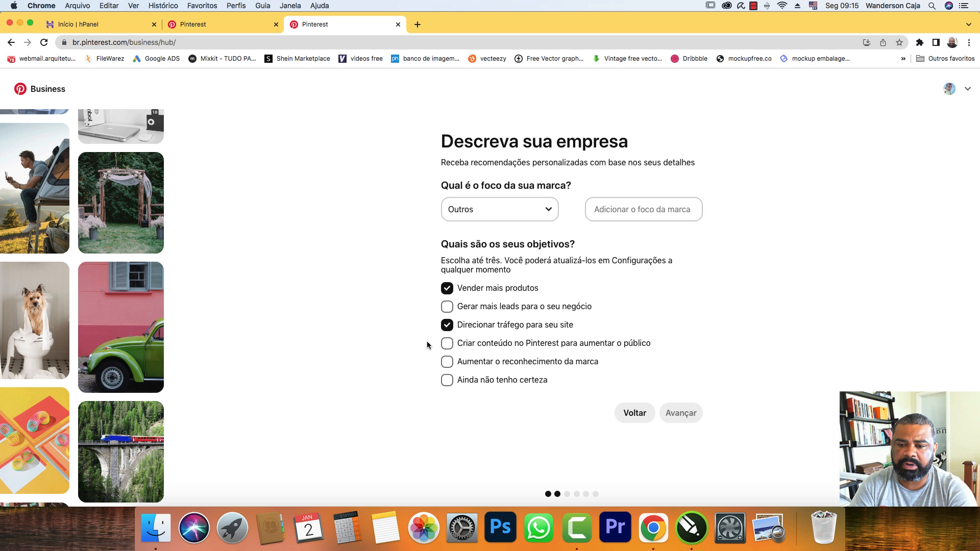Open the Outros brand focus dropdown
Viewport: 980px width, 551px height.
499,209
